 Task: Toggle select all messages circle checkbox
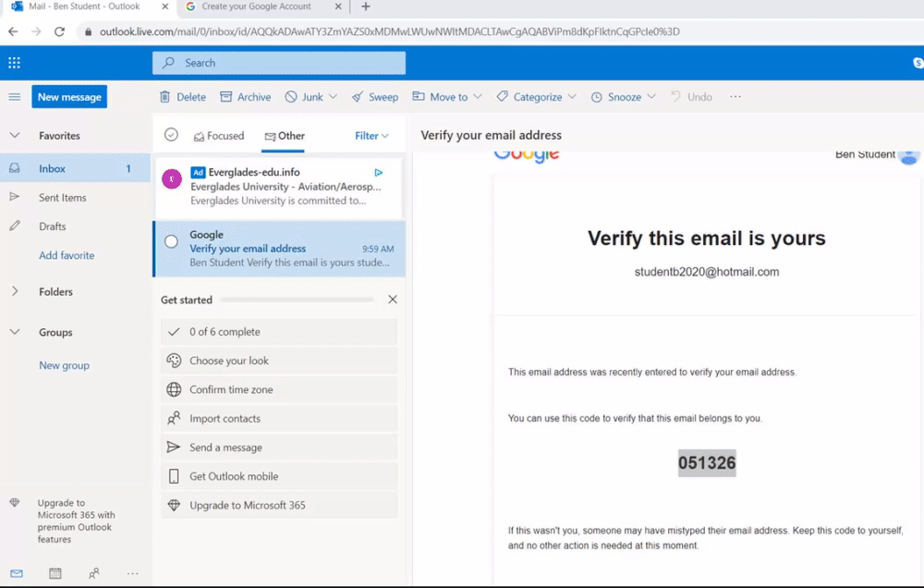point(171,135)
